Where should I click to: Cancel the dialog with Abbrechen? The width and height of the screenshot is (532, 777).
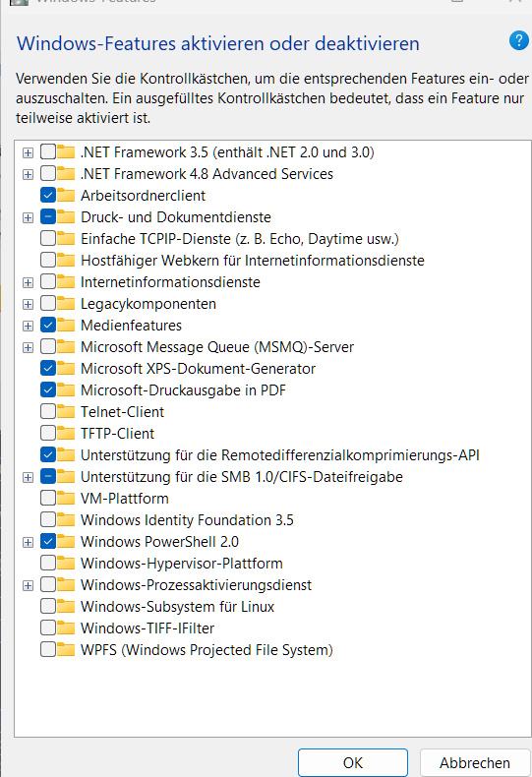click(475, 762)
